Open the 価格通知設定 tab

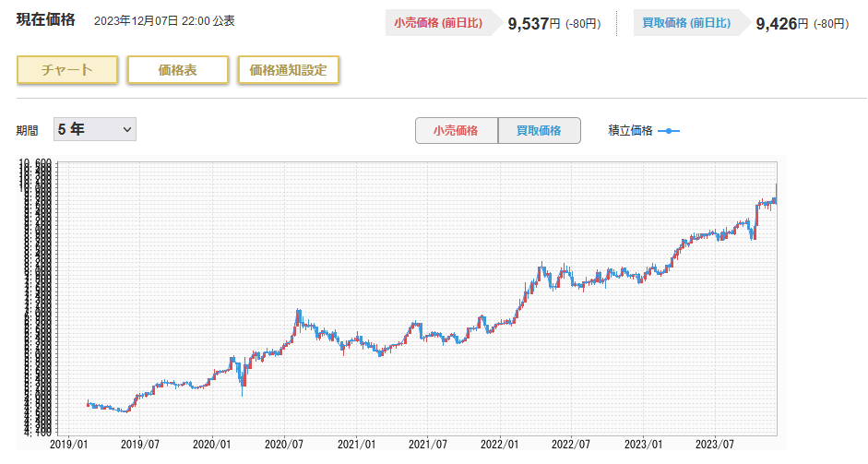click(288, 70)
